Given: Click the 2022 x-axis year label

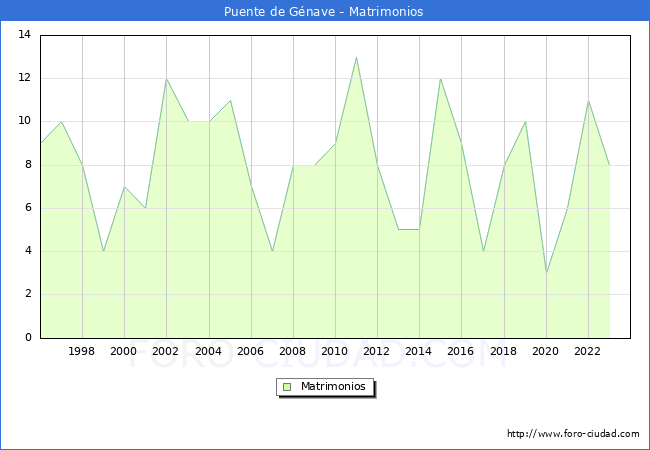Looking at the screenshot, I should click(x=588, y=351).
